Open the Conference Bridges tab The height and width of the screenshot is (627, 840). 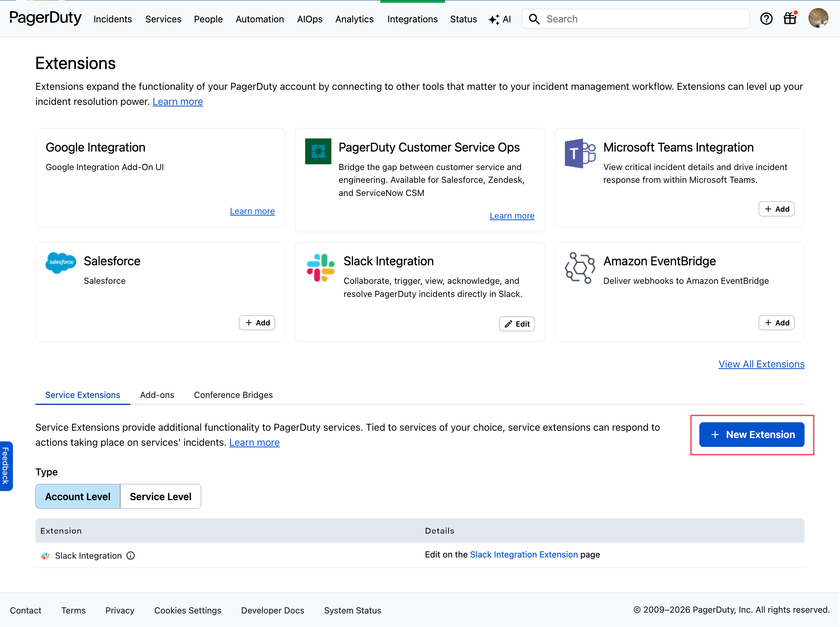tap(233, 395)
